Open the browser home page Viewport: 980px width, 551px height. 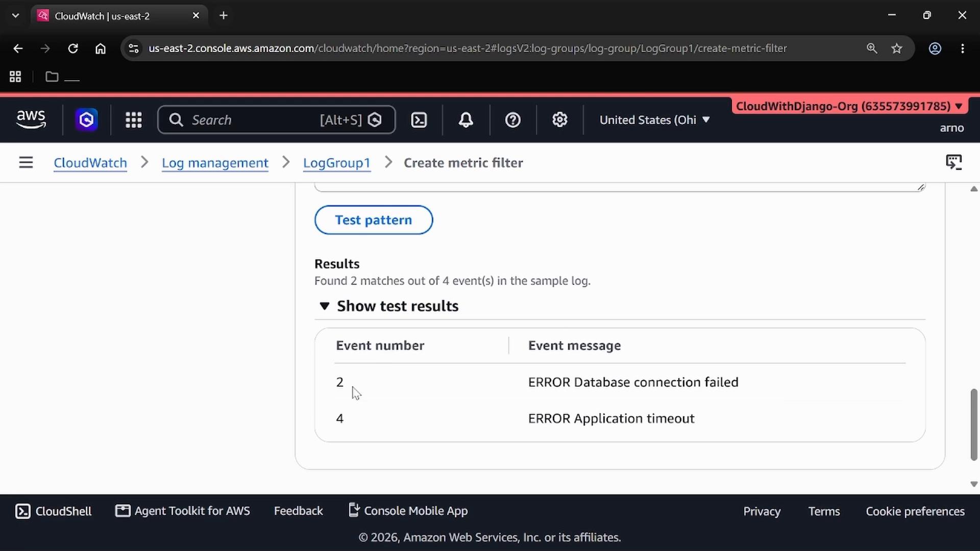point(101,48)
